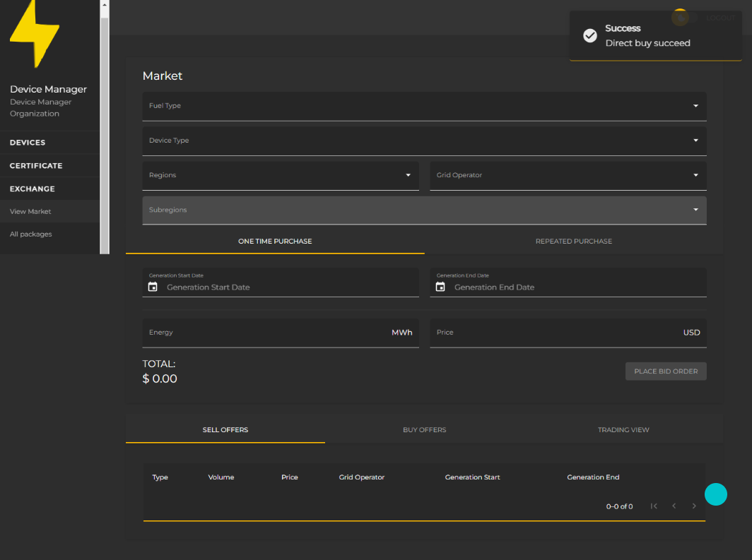The width and height of the screenshot is (752, 560).
Task: Switch to Repeated Purchase tab
Action: (574, 242)
